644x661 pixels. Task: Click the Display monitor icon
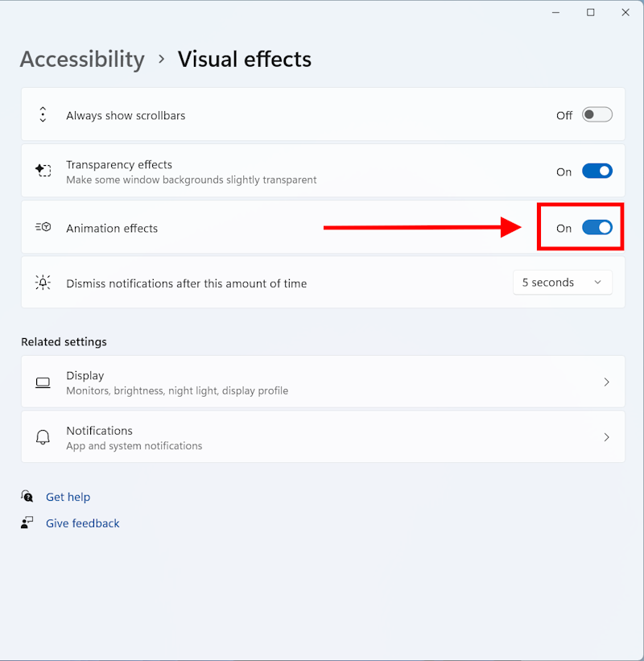(x=43, y=382)
